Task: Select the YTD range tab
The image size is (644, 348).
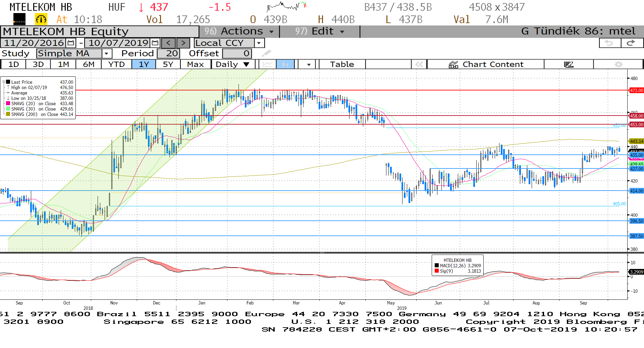Action: point(117,64)
